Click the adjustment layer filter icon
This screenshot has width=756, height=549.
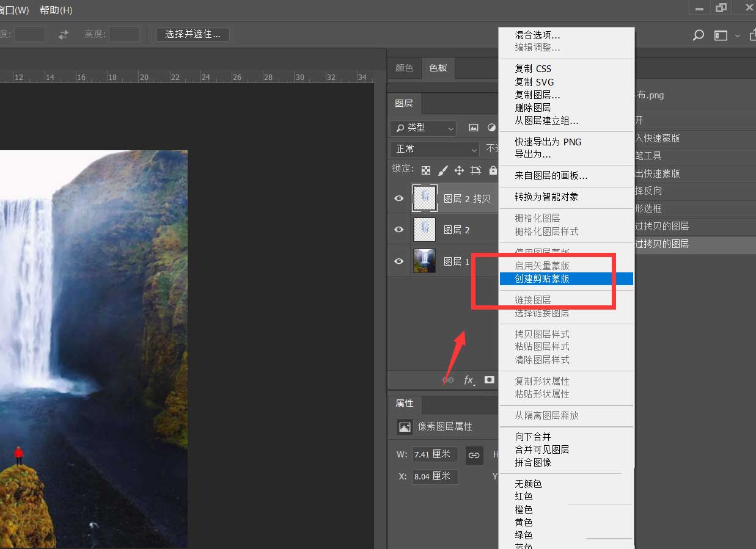[492, 128]
